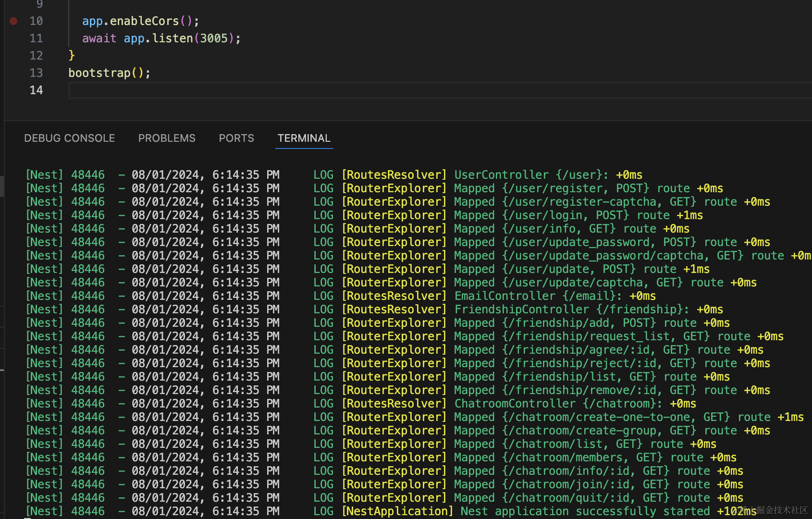
Task: Click line number 13 in the gutter
Action: (36, 73)
